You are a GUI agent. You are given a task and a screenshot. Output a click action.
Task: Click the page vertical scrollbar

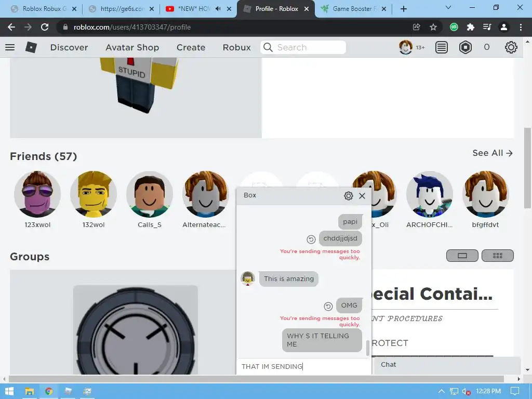pos(527,168)
